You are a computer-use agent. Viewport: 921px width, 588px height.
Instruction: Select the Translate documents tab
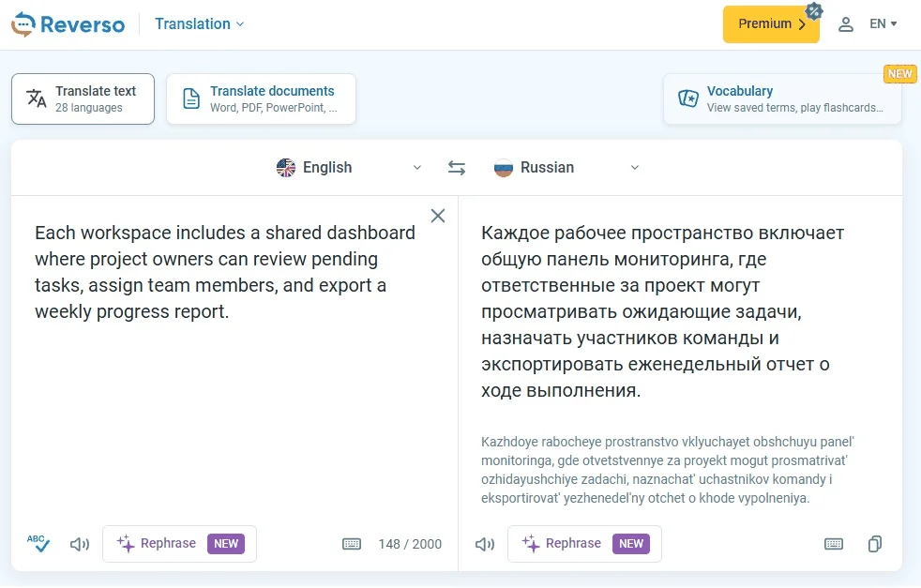coord(262,98)
